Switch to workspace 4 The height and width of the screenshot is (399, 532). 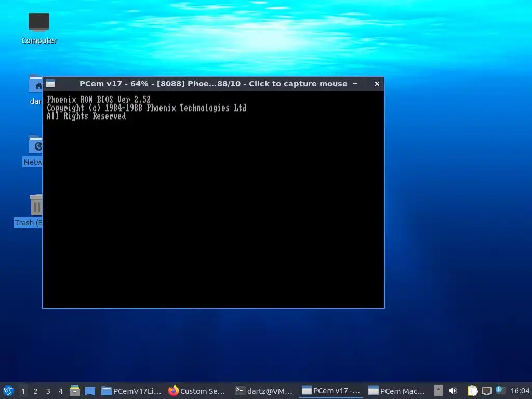[61, 391]
